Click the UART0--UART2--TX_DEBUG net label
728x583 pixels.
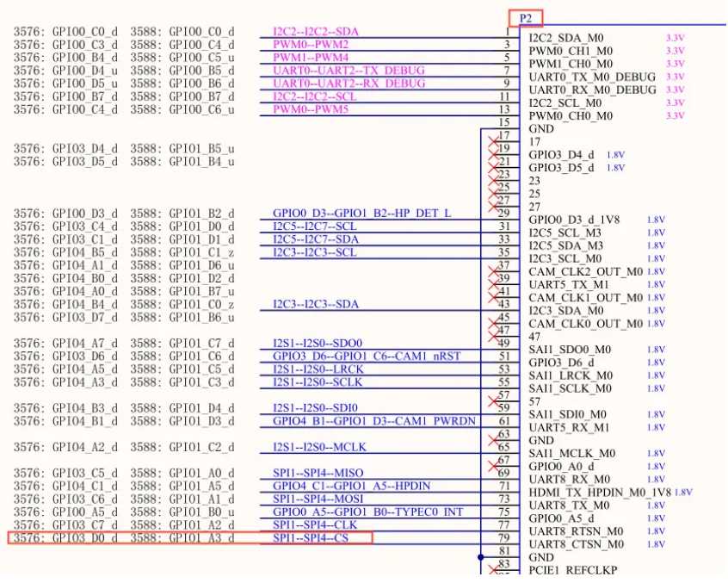pyautogui.click(x=349, y=71)
